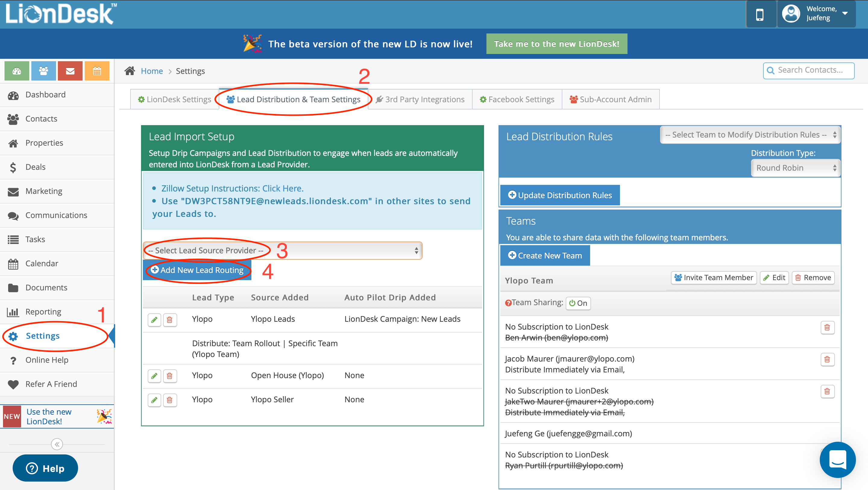868x490 pixels.
Task: Switch to 3rd Party Integrations tab
Action: pos(420,99)
